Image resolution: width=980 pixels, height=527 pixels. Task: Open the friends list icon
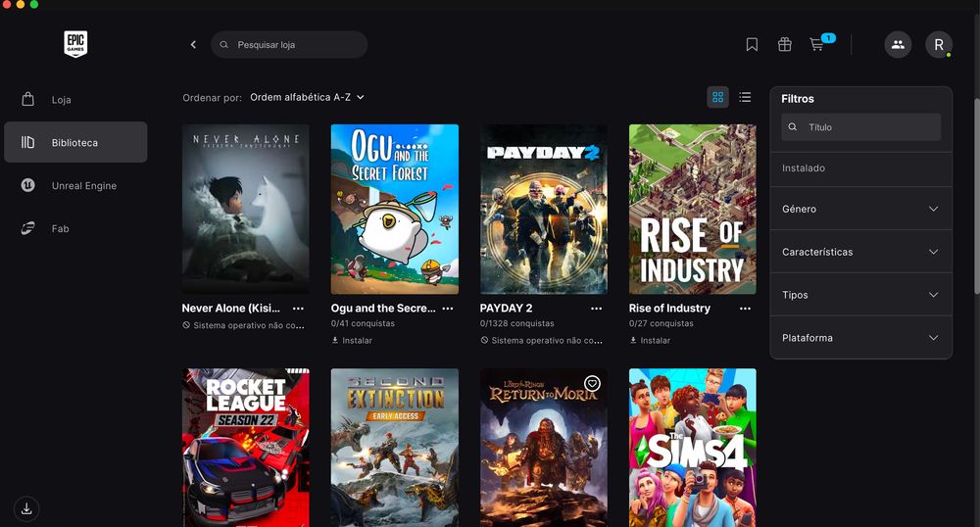click(x=898, y=44)
